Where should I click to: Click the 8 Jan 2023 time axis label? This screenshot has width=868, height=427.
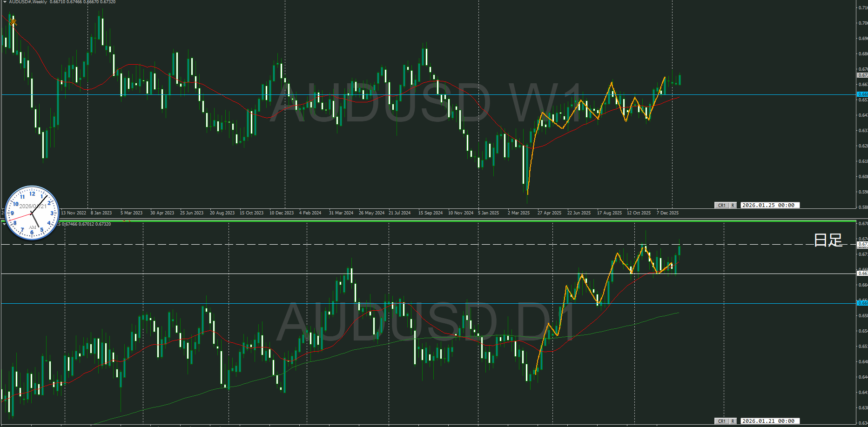[x=101, y=213]
